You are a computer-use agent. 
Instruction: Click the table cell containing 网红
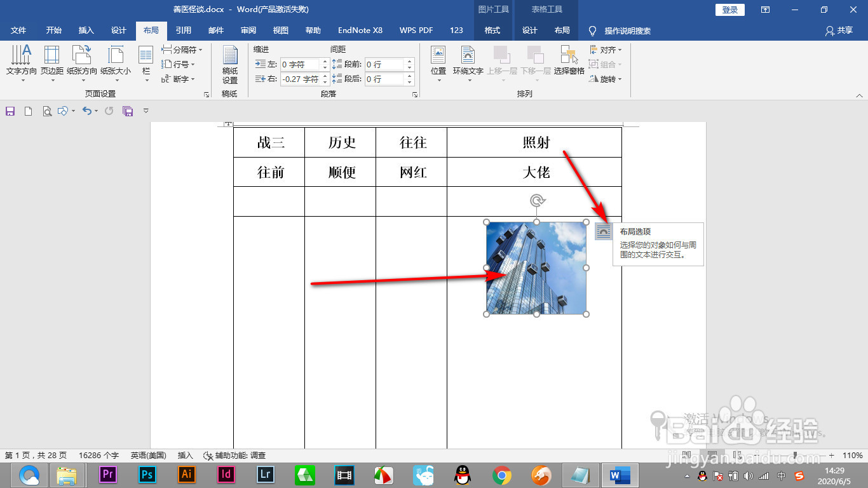point(412,172)
